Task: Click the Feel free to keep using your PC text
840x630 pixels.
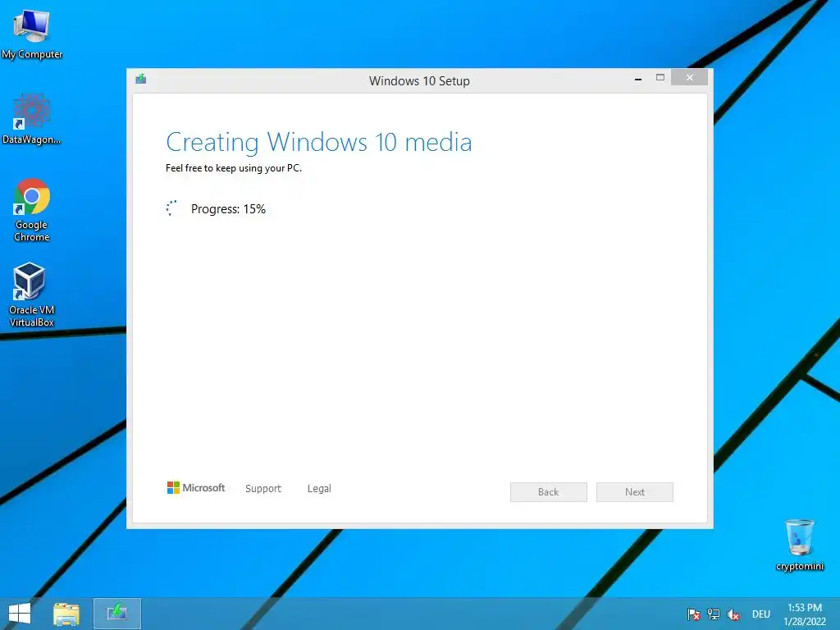Action: tap(234, 168)
